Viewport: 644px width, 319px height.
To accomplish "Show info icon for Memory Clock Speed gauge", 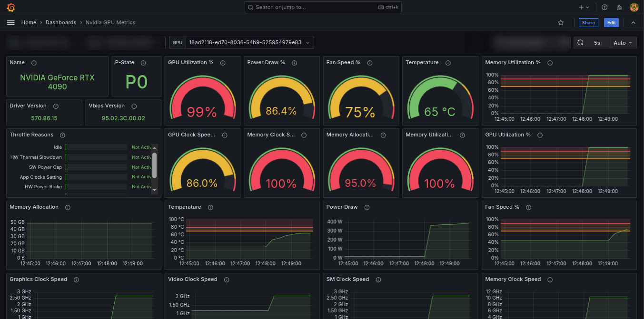I will click(304, 135).
